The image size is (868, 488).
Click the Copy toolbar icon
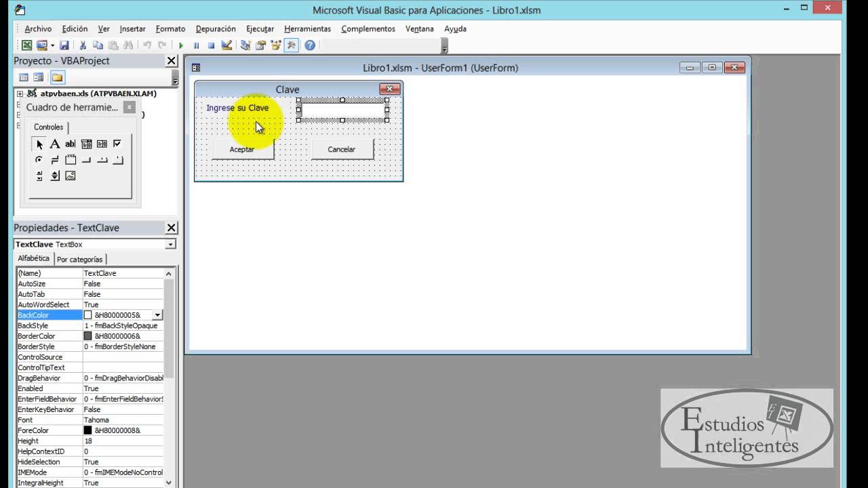(98, 45)
